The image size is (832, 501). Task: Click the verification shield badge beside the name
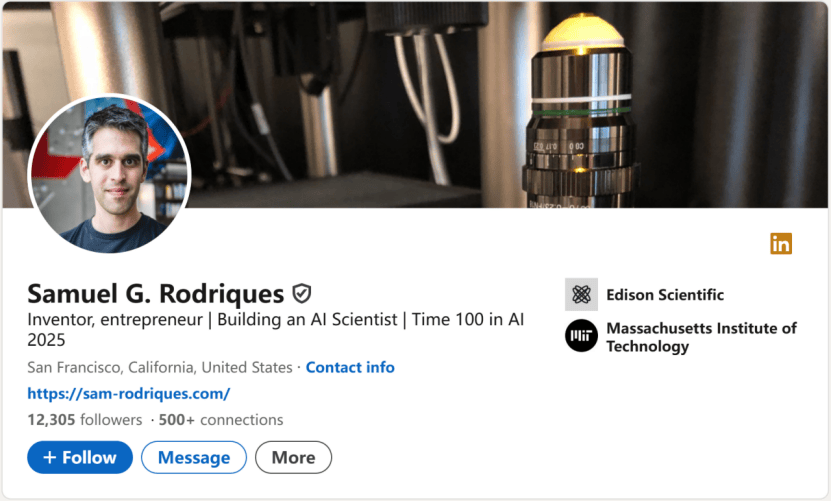coord(302,293)
